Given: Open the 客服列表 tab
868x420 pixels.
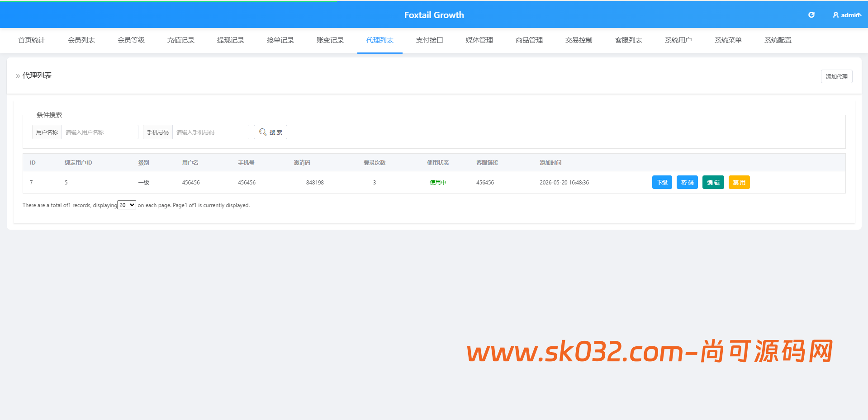Looking at the screenshot, I should click(x=629, y=40).
